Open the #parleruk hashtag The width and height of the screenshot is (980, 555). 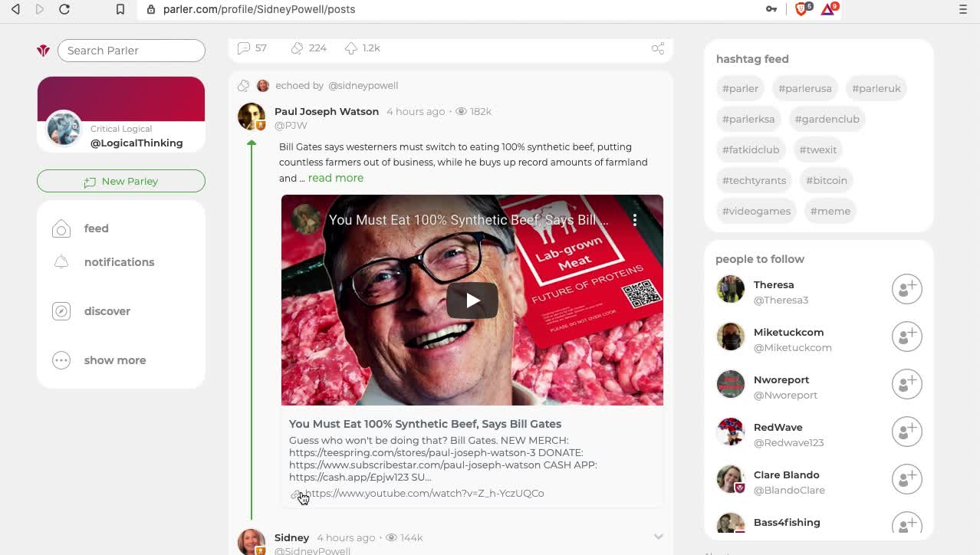(876, 88)
